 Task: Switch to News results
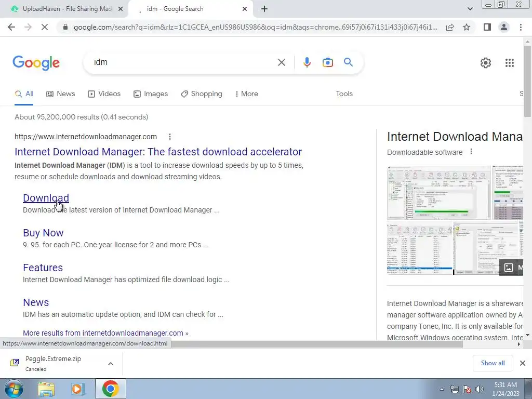pyautogui.click(x=60, y=94)
